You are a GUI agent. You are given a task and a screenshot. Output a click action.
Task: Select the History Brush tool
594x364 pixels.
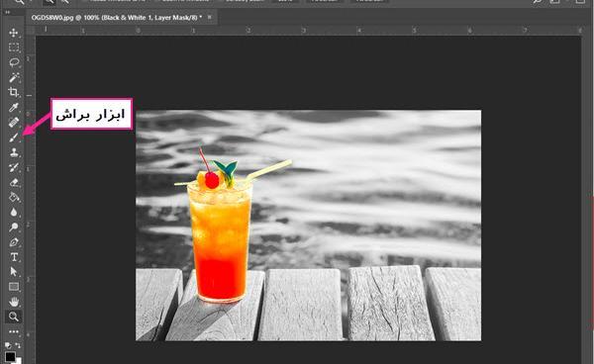tap(14, 167)
